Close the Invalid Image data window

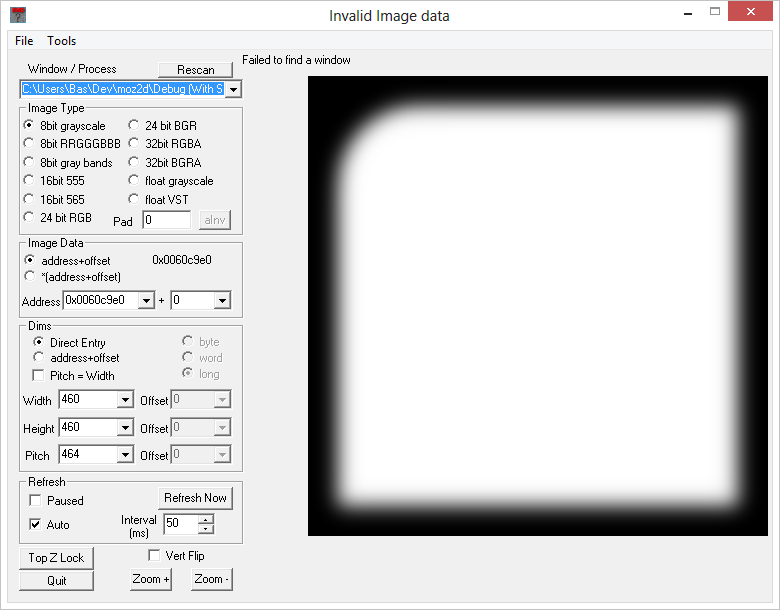click(x=750, y=11)
